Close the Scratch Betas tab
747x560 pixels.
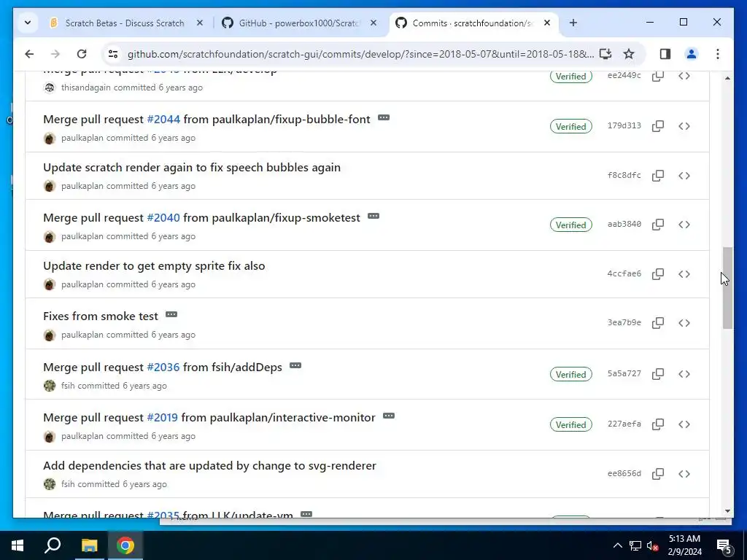coord(200,23)
